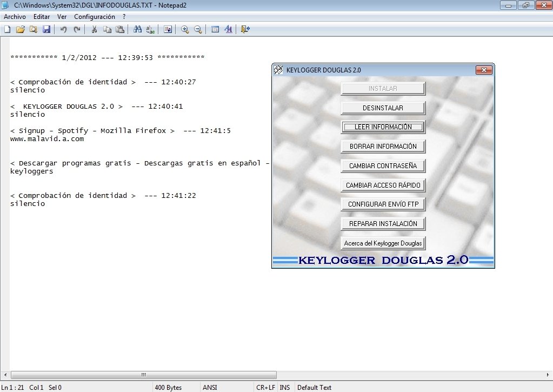553x392 pixels.
Task: Open the ? help menu
Action: tap(124, 17)
